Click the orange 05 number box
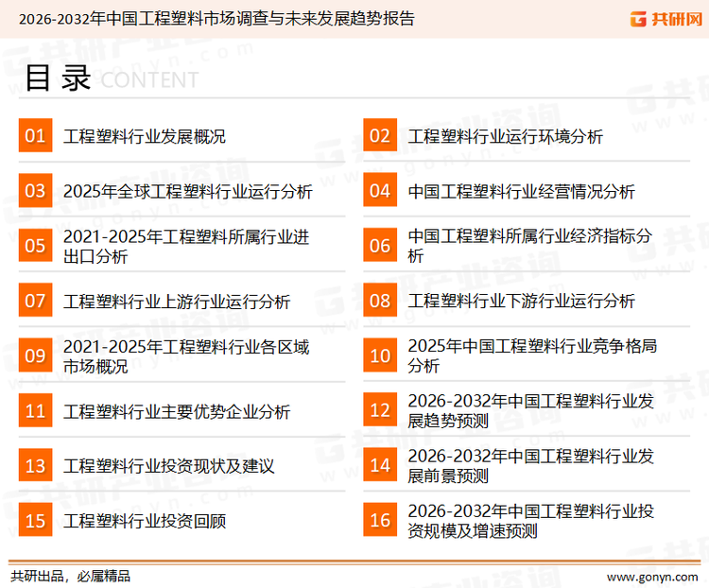The image size is (709, 588). click(35, 245)
